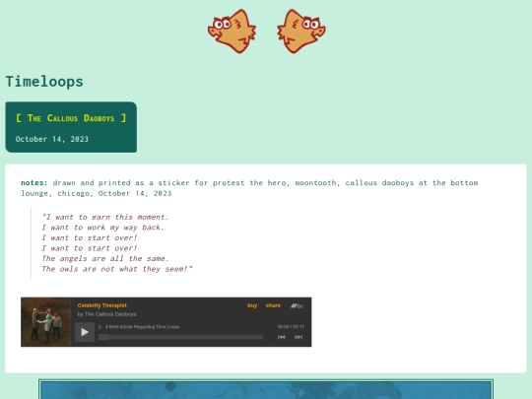This screenshot has width=532, height=399.
Task: Click the share link in player
Action: point(273,305)
